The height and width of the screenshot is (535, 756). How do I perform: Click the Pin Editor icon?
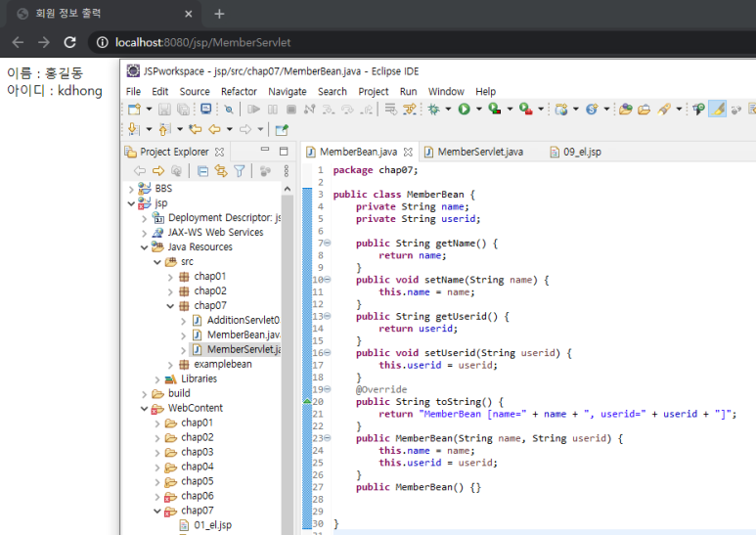(x=282, y=129)
